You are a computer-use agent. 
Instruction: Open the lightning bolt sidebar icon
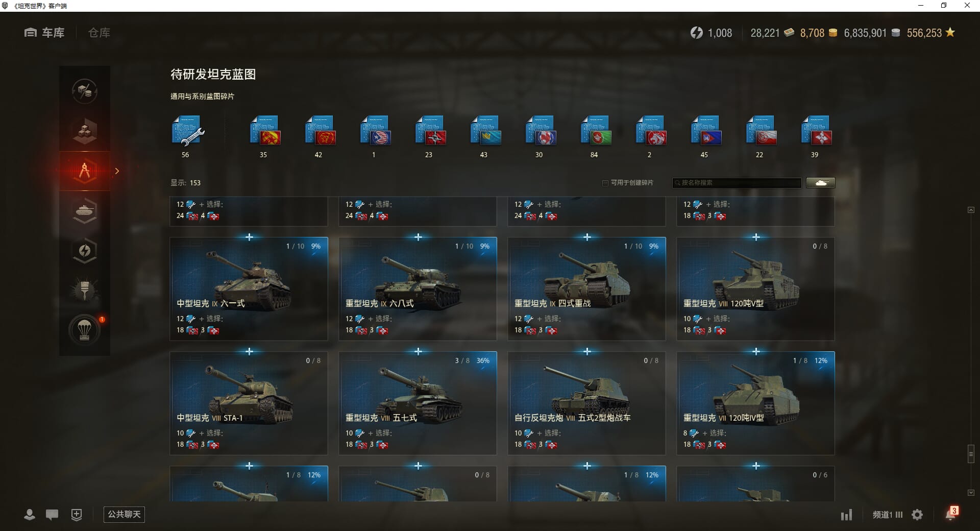pyautogui.click(x=85, y=250)
